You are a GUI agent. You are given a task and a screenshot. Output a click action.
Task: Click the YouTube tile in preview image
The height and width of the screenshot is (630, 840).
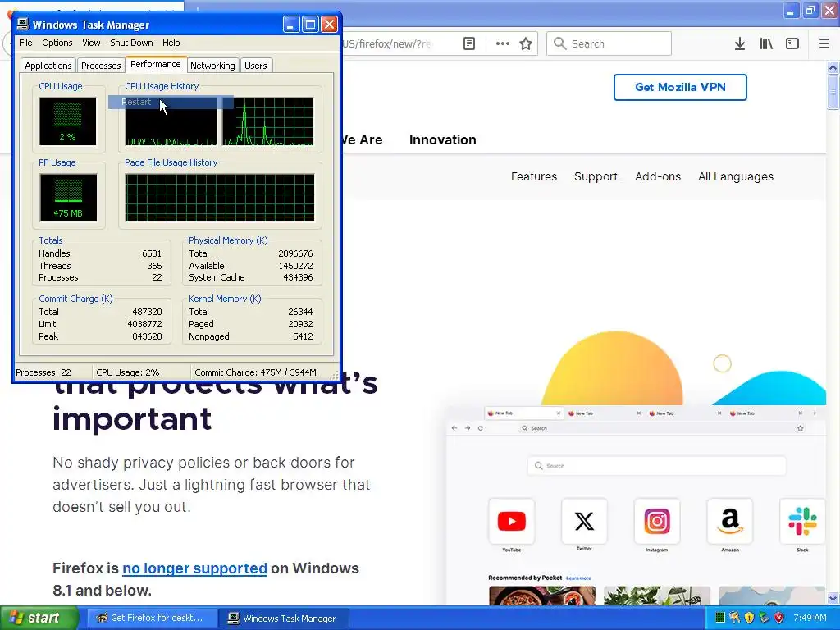click(512, 521)
